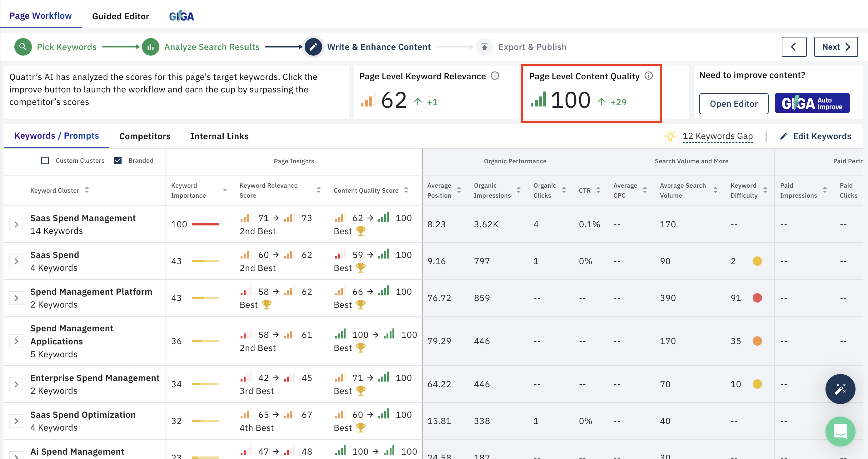Click the Export & Publish upload icon
Screen dimensions: 868x459
click(x=485, y=47)
